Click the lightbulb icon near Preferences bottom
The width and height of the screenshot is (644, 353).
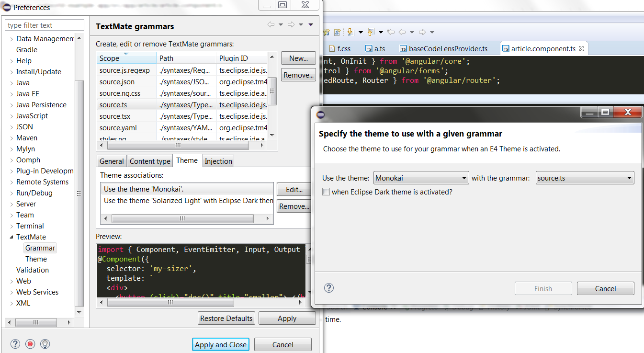coord(45,344)
